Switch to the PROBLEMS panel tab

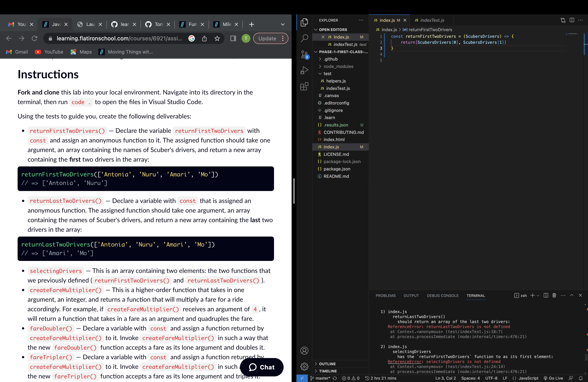pos(385,295)
